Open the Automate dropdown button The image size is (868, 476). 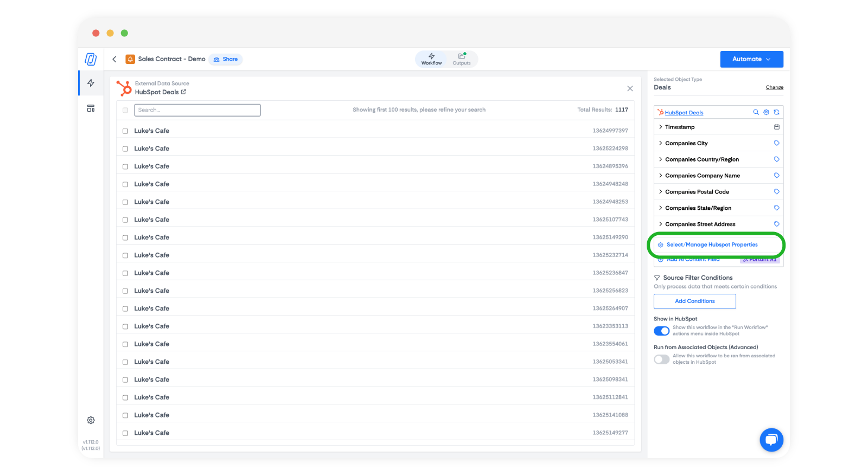(x=751, y=59)
